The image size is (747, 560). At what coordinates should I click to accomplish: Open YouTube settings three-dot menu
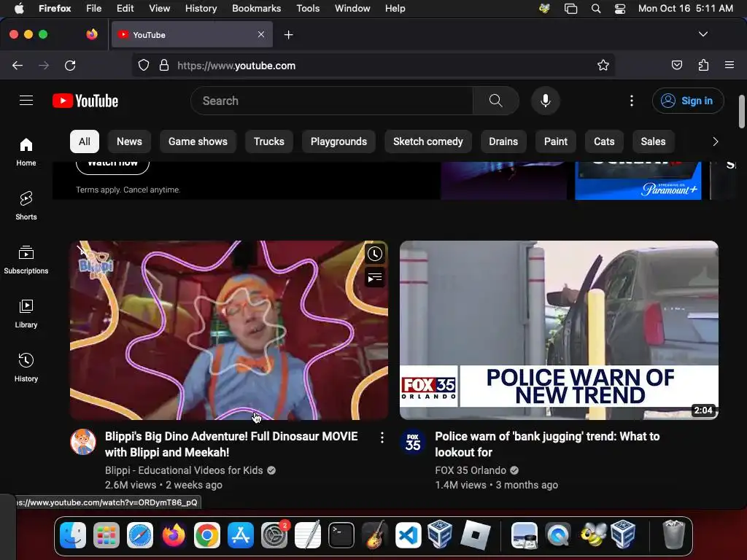point(632,101)
